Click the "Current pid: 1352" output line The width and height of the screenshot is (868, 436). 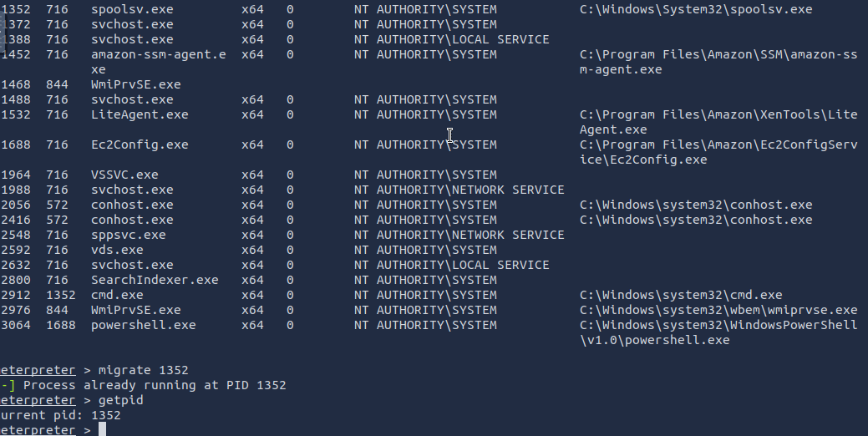tap(61, 415)
